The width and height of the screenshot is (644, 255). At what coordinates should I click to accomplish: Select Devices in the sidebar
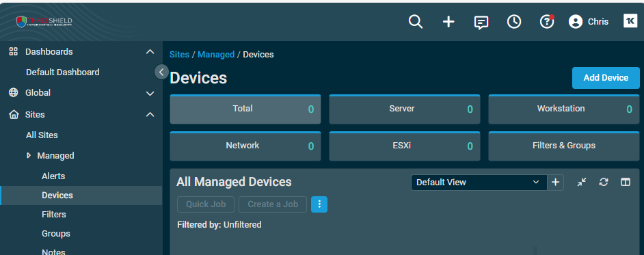(x=57, y=195)
